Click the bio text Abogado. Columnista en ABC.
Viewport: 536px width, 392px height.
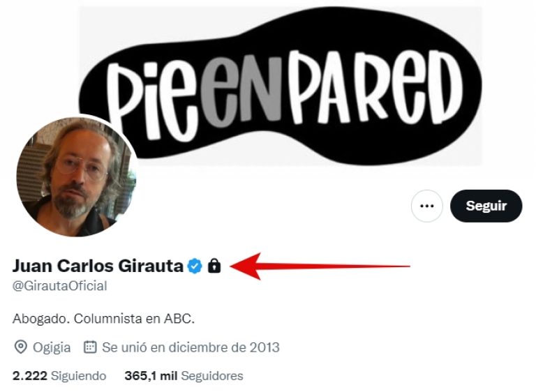103,319
